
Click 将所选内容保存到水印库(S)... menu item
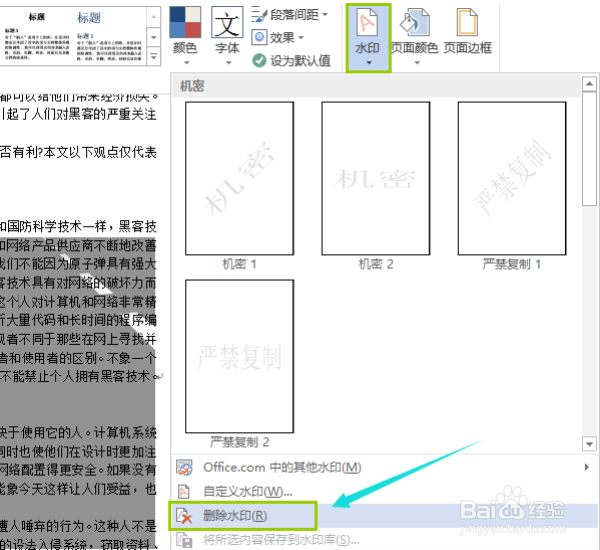384,540
